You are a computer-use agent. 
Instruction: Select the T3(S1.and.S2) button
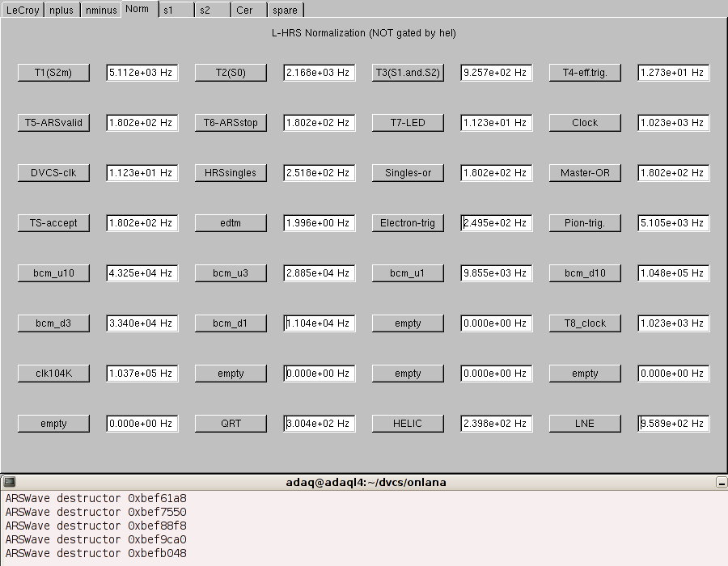pyautogui.click(x=408, y=73)
